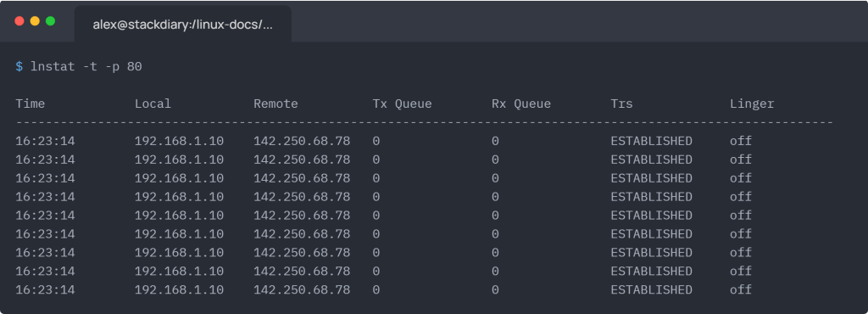
Task: Click the yellow minimize window button
Action: point(35,21)
